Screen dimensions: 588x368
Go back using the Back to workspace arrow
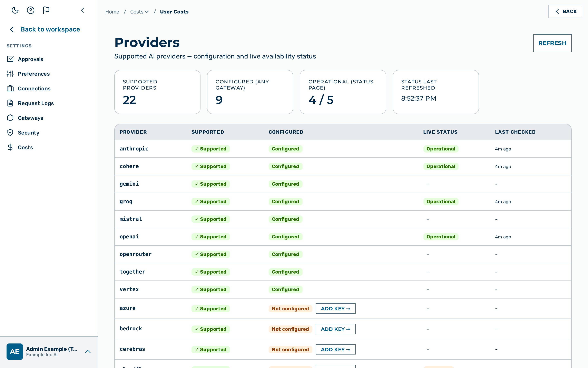point(12,29)
